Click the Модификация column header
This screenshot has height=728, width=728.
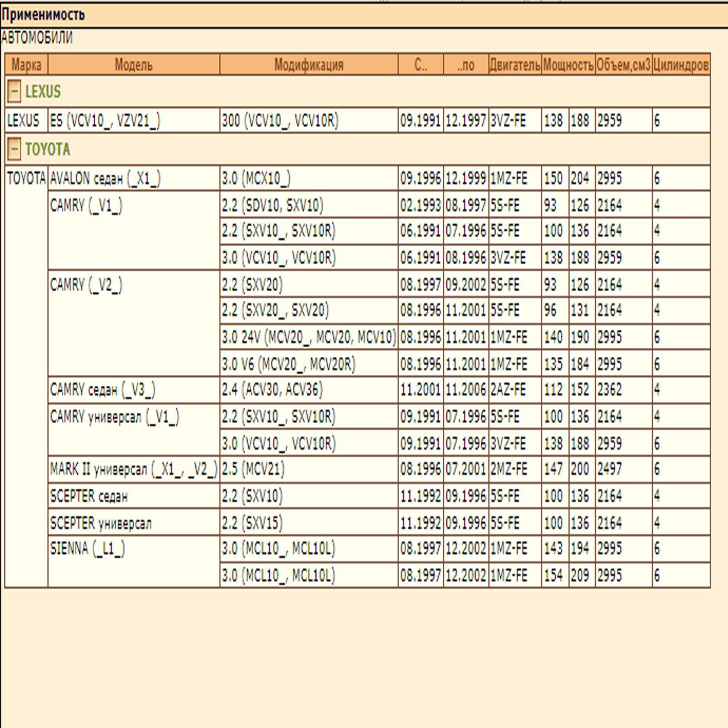pos(309,65)
